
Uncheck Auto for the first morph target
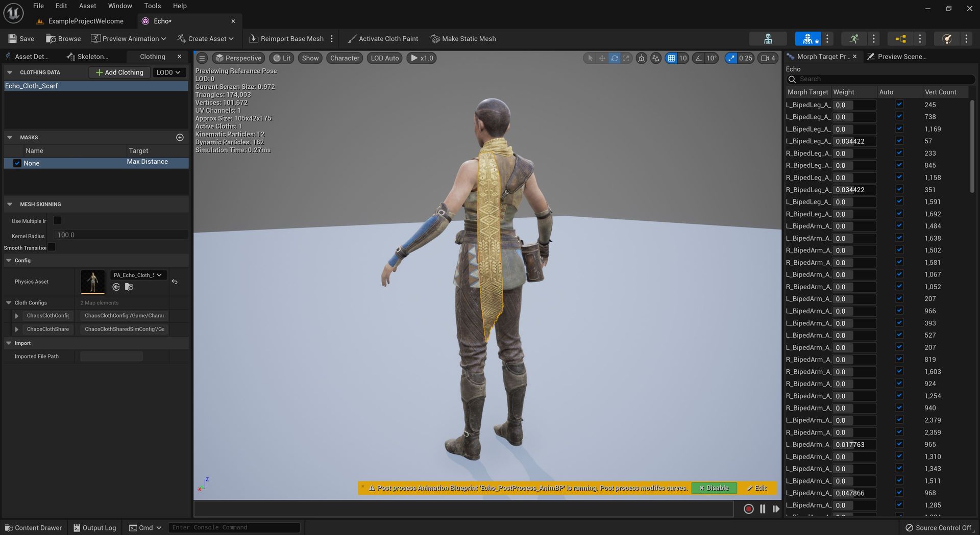pyautogui.click(x=899, y=105)
